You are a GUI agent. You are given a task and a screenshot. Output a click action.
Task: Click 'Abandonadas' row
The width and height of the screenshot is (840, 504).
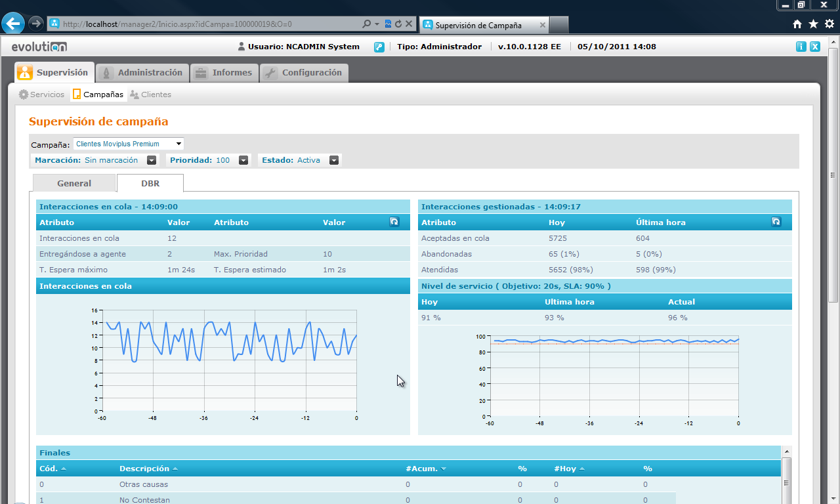click(x=605, y=254)
